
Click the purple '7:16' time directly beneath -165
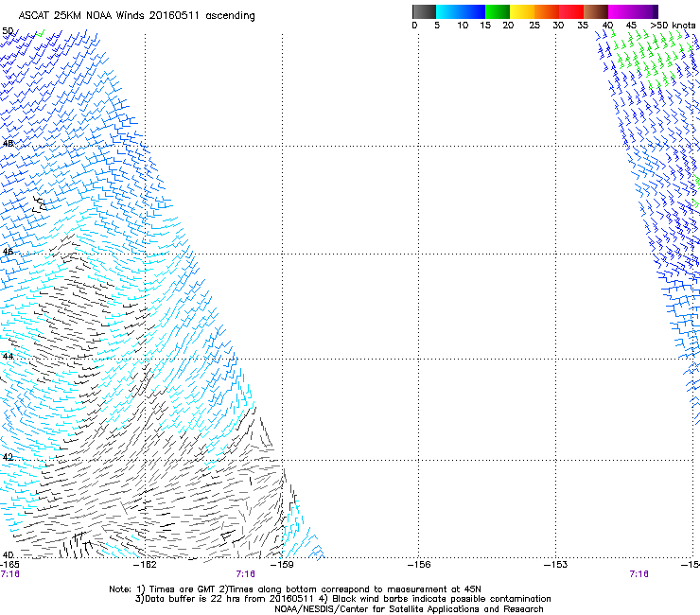9,574
